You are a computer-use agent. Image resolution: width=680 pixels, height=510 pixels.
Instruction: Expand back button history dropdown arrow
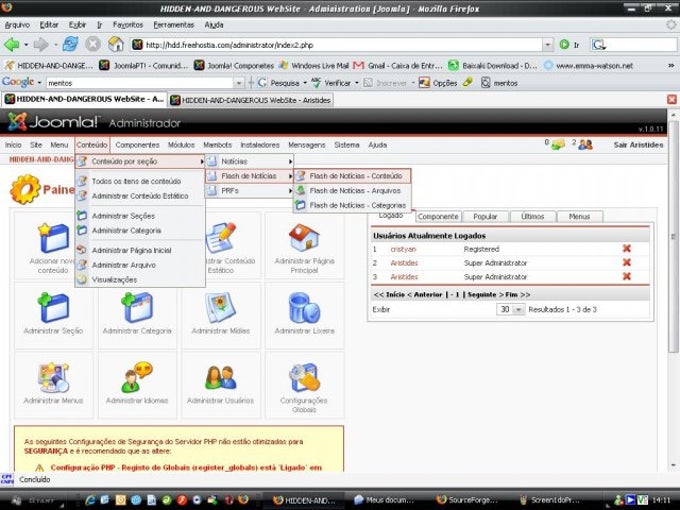26,45
